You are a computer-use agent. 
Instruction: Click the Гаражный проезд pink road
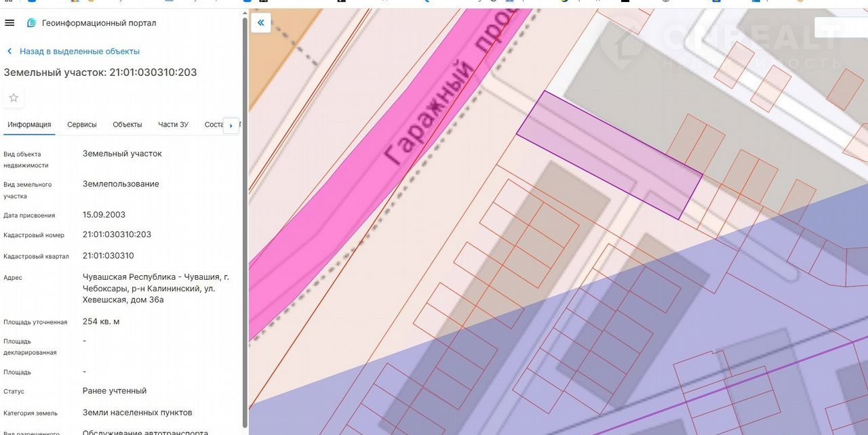[x=380, y=169]
